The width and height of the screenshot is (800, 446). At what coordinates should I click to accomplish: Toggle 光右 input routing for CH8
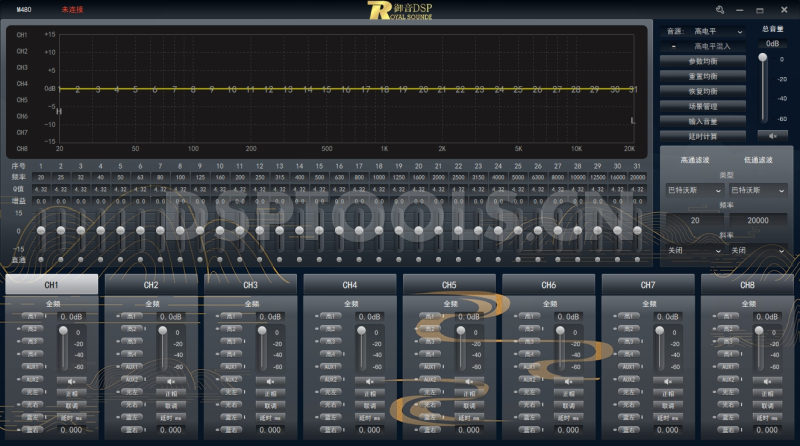729,405
